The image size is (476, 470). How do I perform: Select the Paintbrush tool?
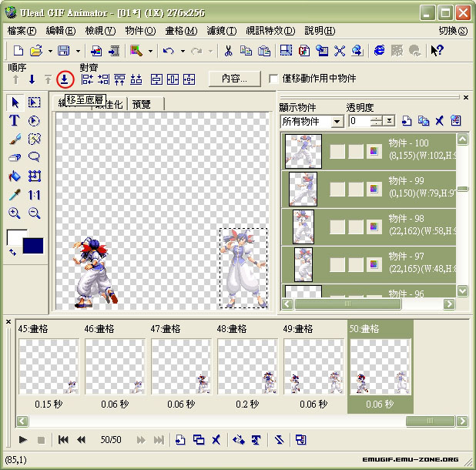pos(15,139)
